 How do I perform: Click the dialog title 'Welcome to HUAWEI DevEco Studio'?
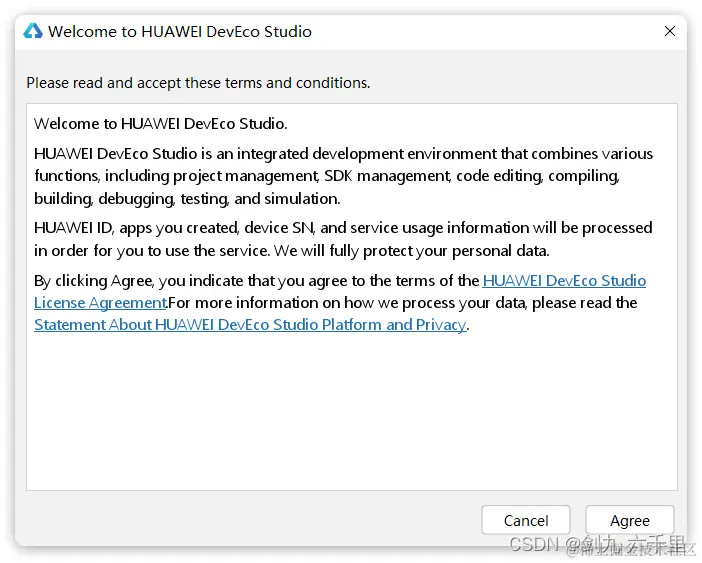(180, 31)
